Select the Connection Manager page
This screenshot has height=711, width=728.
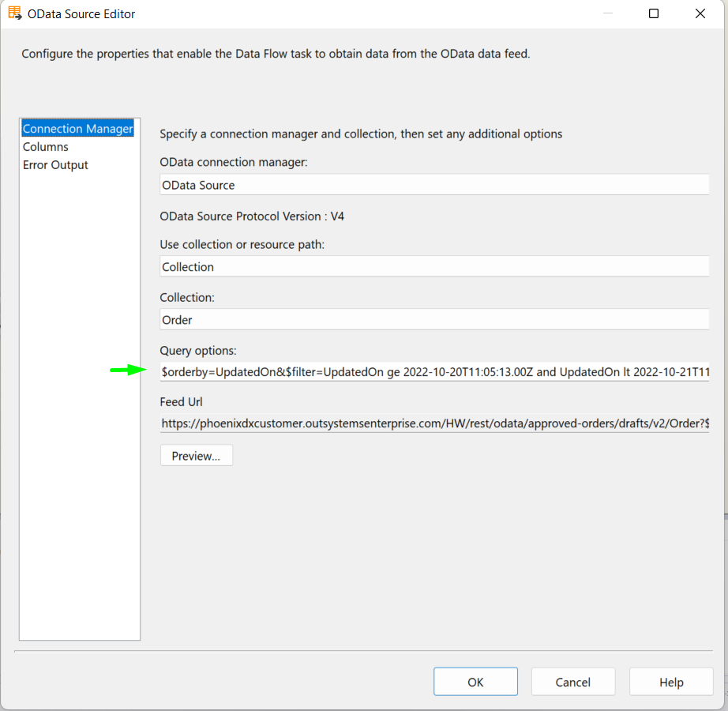[78, 129]
